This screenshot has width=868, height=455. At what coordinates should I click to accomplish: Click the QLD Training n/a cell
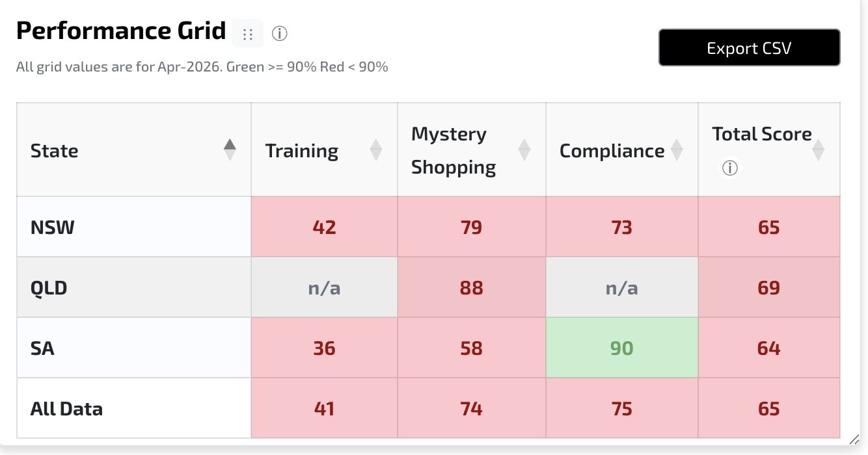325,287
